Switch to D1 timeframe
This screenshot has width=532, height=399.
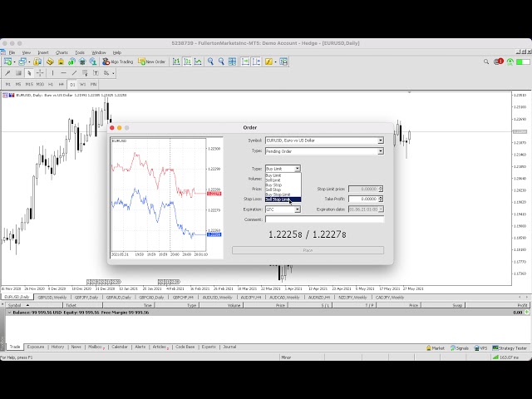tap(72, 85)
